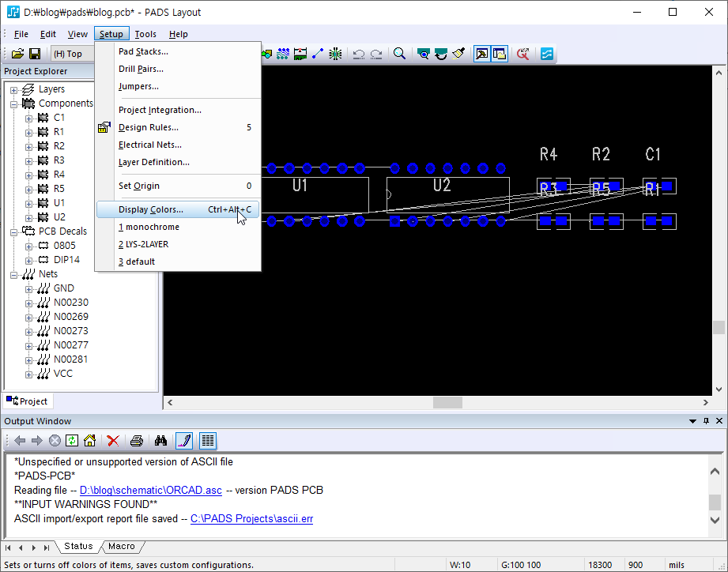
Task: Select the 1 monochrome color scheme
Action: [x=178, y=227]
